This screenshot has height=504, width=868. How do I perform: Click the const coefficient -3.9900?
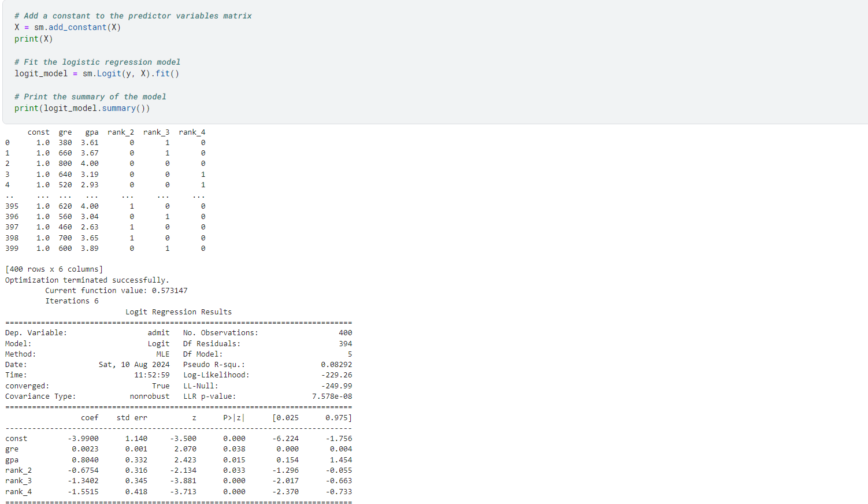tap(83, 439)
